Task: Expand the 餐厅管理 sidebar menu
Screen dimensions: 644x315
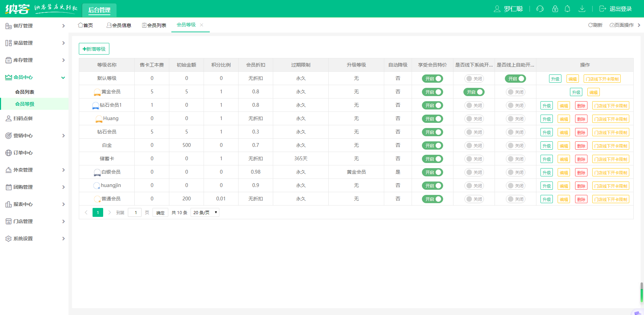Action: (x=34, y=26)
